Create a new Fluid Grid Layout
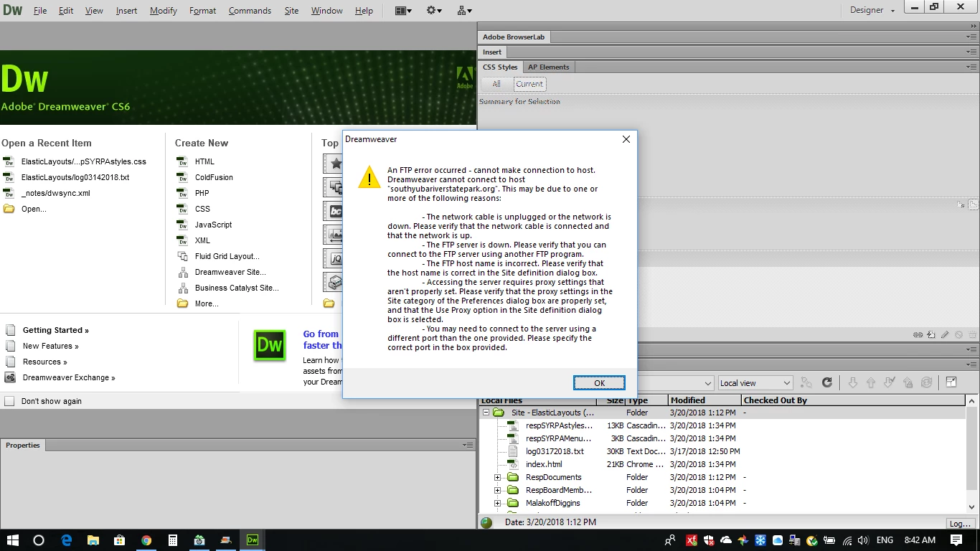This screenshot has width=980, height=551. pos(227,256)
